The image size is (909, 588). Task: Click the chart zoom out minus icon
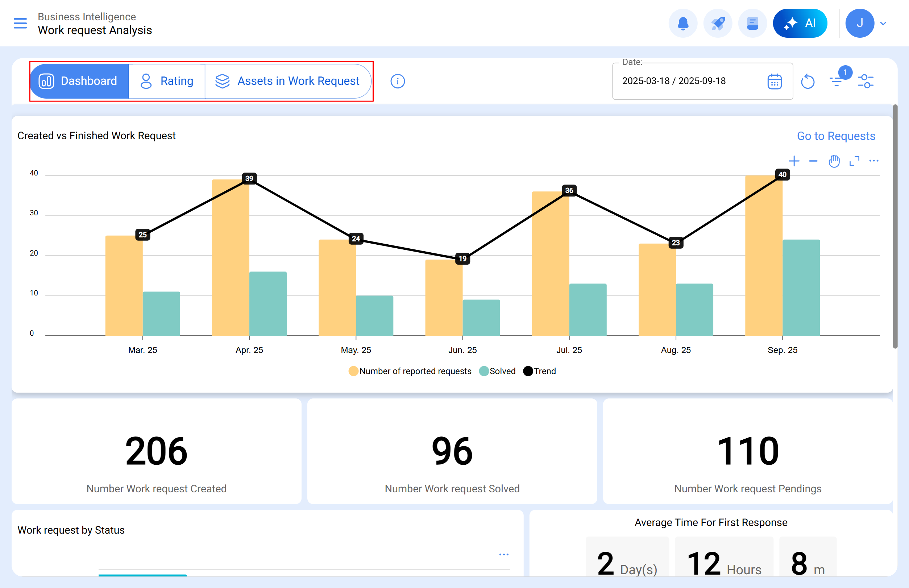click(813, 161)
